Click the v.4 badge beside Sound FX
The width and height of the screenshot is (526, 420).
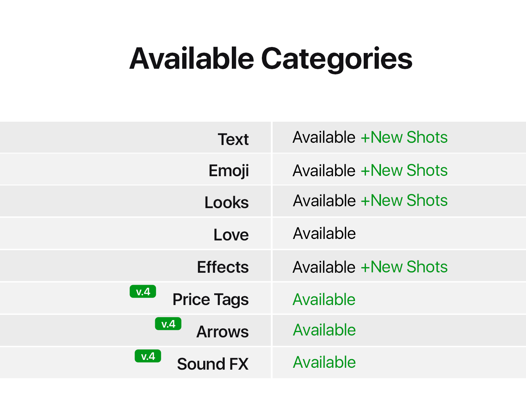pyautogui.click(x=148, y=356)
